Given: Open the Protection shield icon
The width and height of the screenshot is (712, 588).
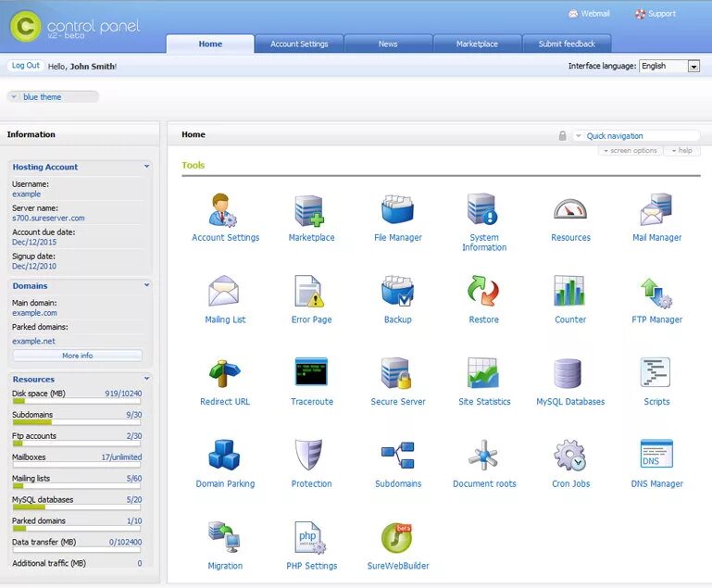Looking at the screenshot, I should (308, 455).
